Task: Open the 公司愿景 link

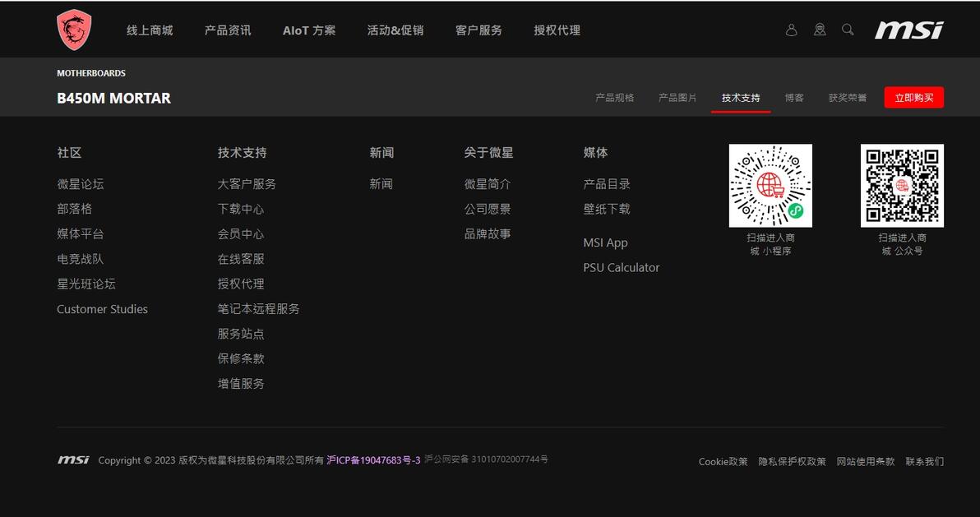Action: coord(488,209)
